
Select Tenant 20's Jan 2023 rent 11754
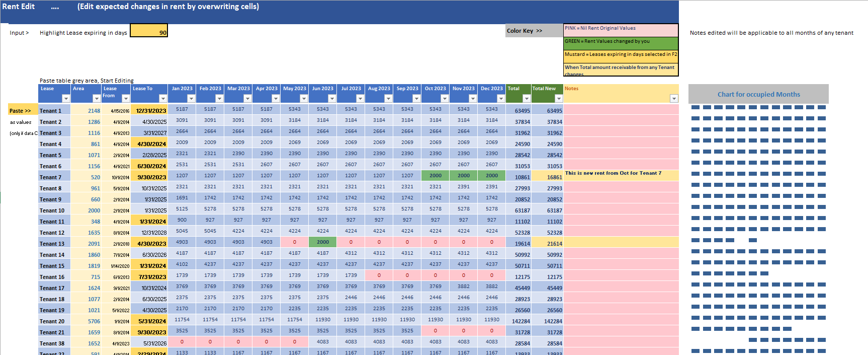(x=182, y=320)
